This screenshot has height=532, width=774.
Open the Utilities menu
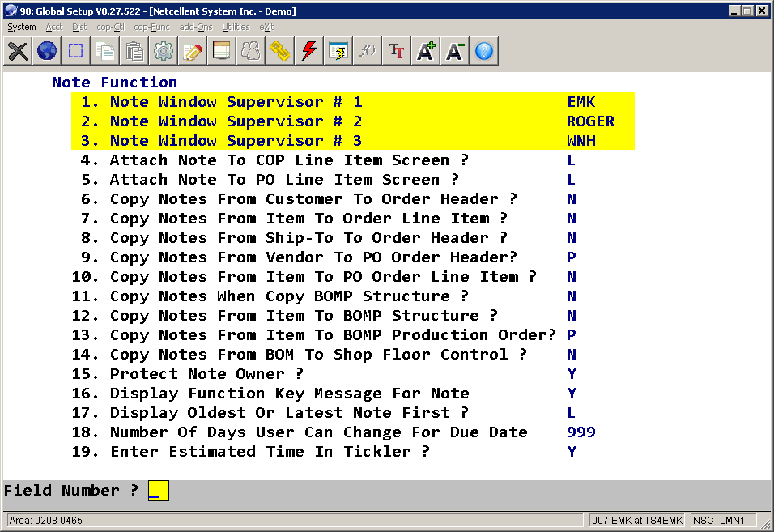(x=236, y=27)
